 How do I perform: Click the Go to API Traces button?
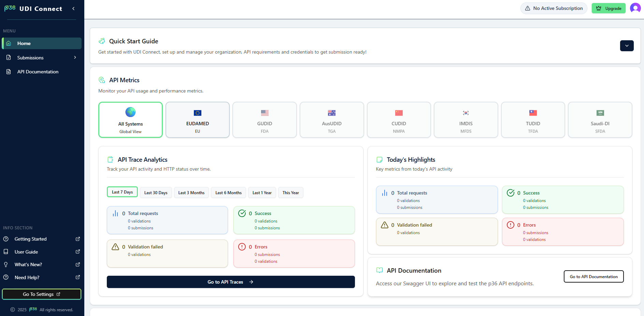point(231,282)
